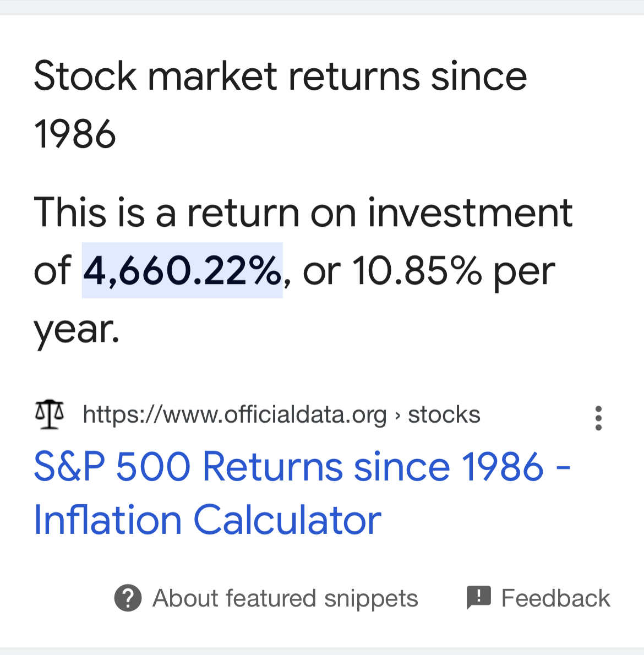Click the highlighted 4,660.22% figure
Image resolution: width=644 pixels, height=655 pixels.
tap(182, 270)
